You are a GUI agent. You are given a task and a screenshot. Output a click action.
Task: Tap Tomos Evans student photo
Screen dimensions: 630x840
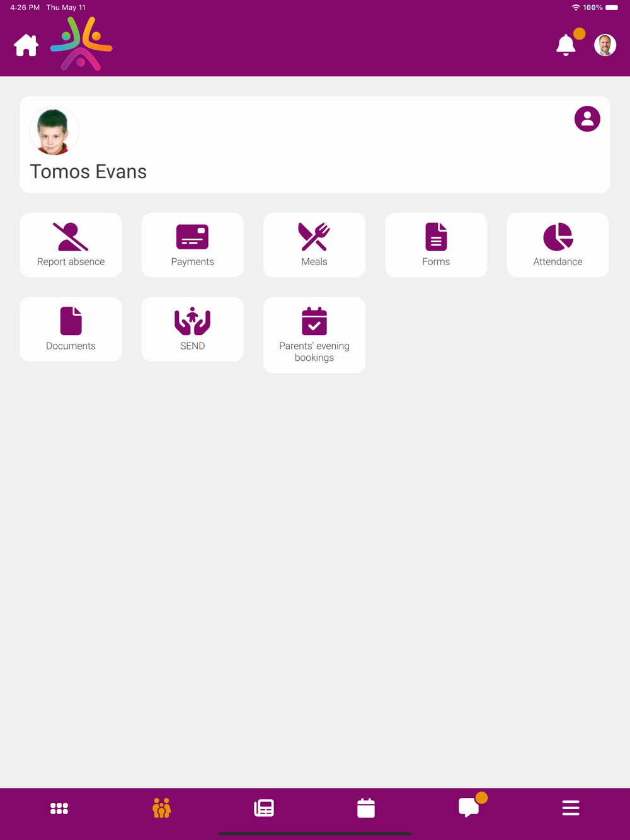(54, 132)
